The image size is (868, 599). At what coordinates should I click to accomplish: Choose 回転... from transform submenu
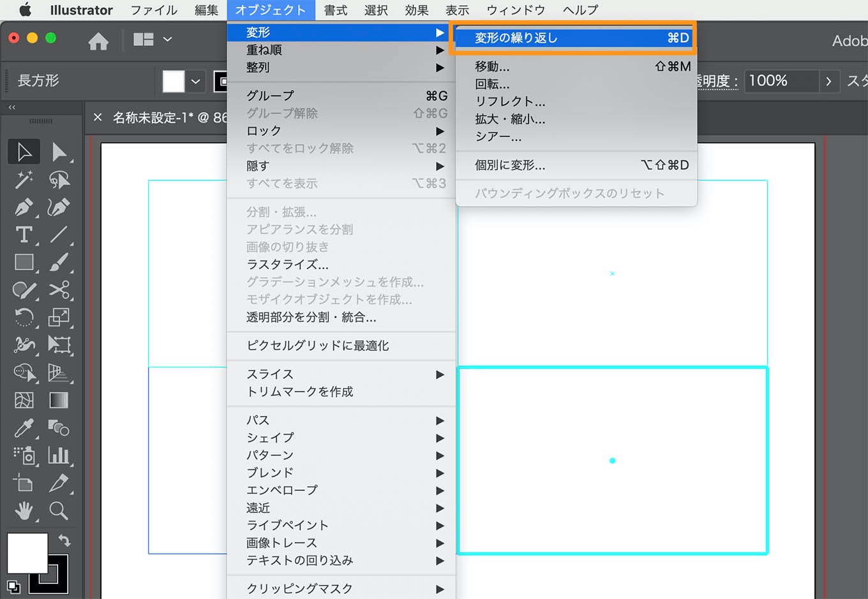(x=576, y=84)
